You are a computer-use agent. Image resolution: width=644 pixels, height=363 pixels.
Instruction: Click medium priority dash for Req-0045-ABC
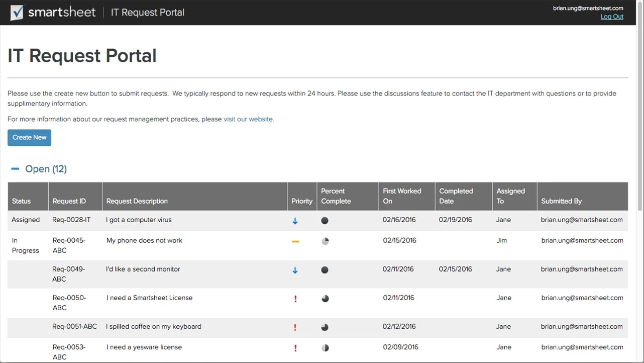pos(295,241)
